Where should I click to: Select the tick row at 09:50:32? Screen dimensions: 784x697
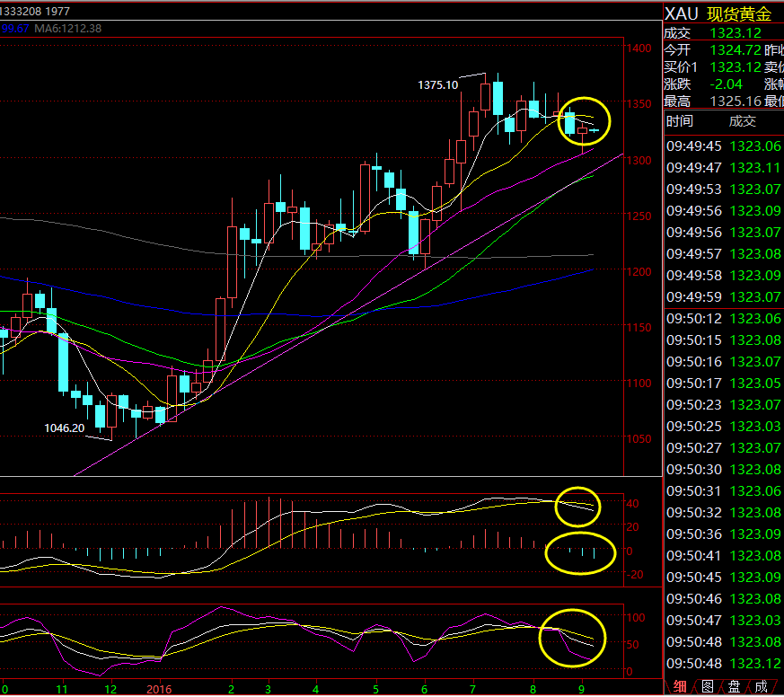coord(724,512)
